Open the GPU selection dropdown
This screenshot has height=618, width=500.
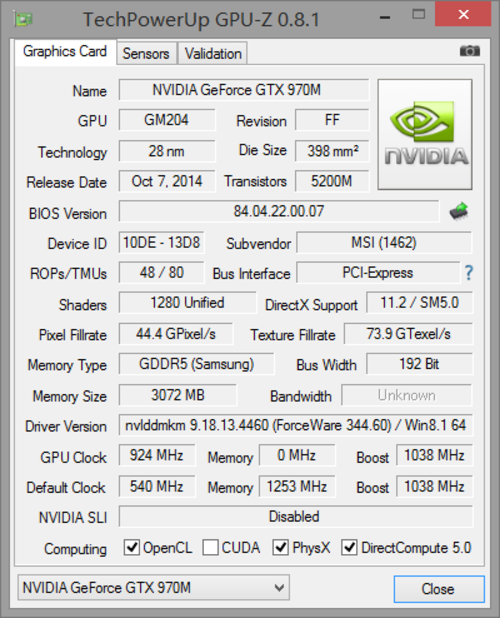154,588
